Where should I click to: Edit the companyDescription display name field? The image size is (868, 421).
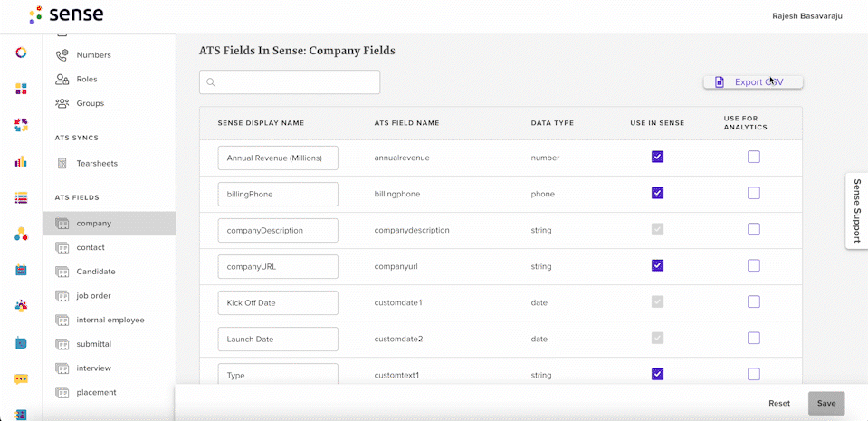(278, 230)
